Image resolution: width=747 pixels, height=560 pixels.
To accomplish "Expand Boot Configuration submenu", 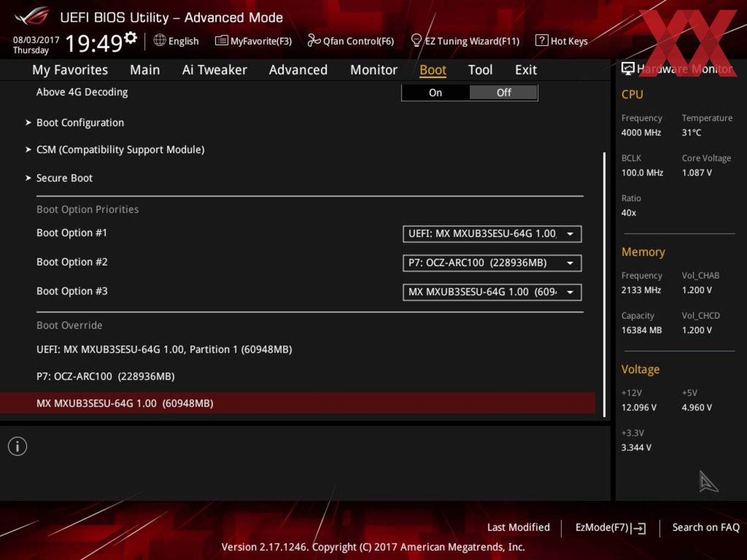I will (x=80, y=122).
